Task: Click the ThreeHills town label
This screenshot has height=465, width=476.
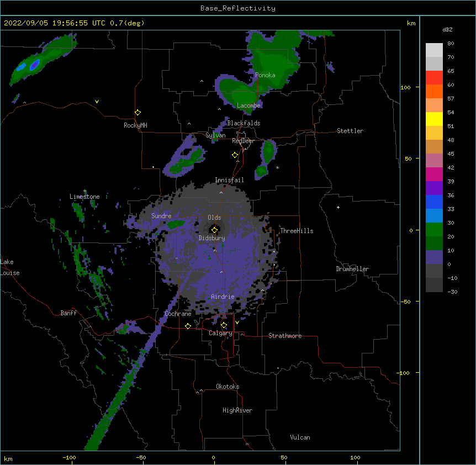Action: pyautogui.click(x=297, y=231)
